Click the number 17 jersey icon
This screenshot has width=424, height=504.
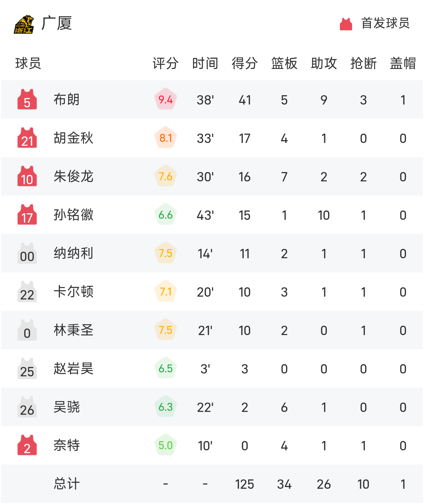pyautogui.click(x=27, y=215)
